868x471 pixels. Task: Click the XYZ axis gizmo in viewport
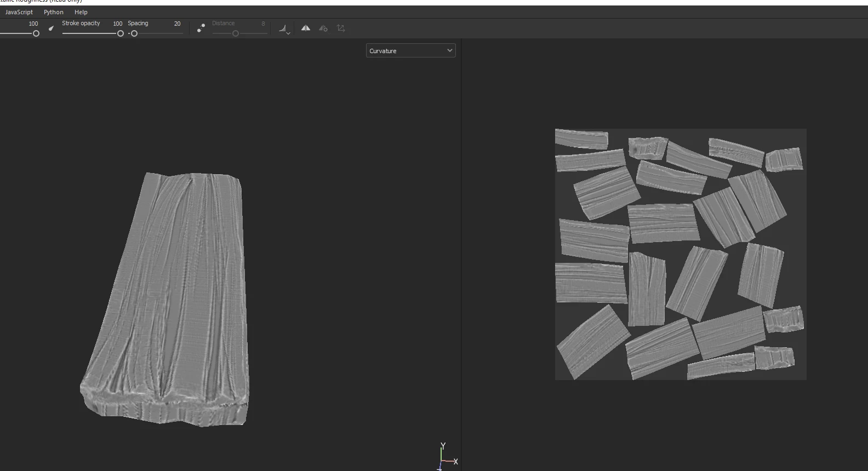[x=448, y=456]
